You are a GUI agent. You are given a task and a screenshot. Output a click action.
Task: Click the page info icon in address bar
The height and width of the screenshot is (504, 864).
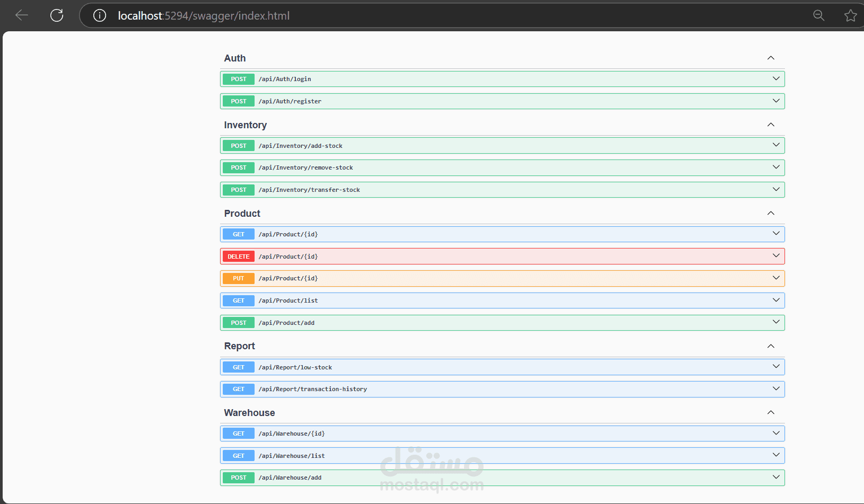tap(99, 15)
